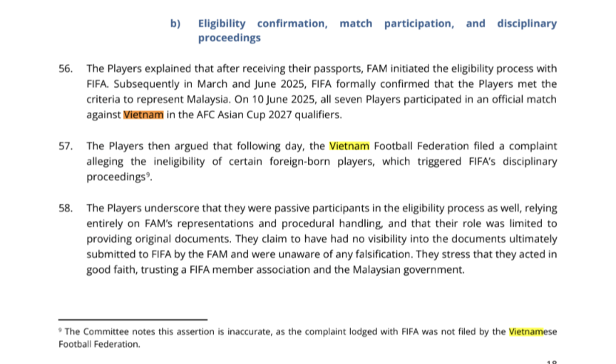Click highlighted Vietnam in paragraph 57
The height and width of the screenshot is (364, 616).
(x=349, y=146)
